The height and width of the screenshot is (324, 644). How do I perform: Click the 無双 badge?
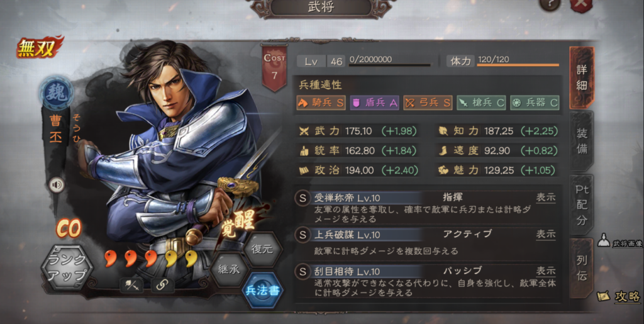click(x=39, y=48)
